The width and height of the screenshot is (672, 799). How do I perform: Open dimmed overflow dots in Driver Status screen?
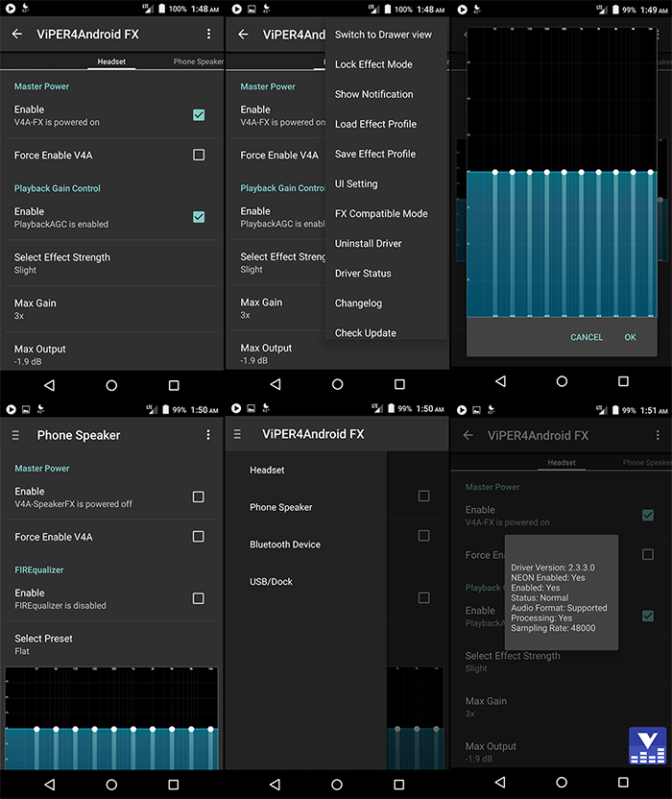coord(658,435)
